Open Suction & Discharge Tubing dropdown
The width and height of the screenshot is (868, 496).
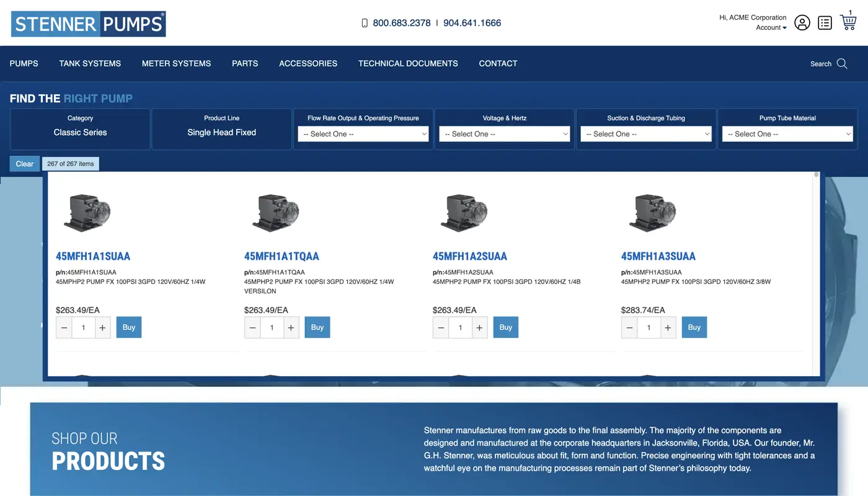click(x=646, y=134)
